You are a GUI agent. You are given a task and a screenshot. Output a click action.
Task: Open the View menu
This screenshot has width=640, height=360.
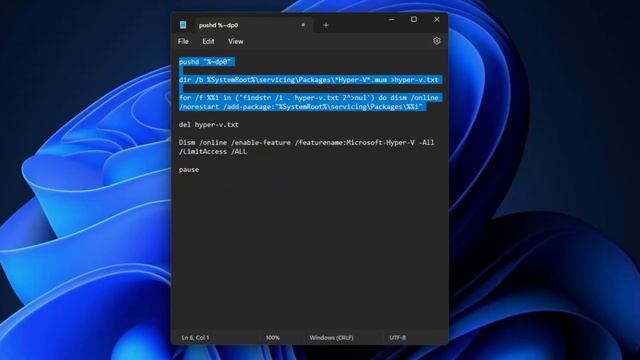[x=236, y=41]
